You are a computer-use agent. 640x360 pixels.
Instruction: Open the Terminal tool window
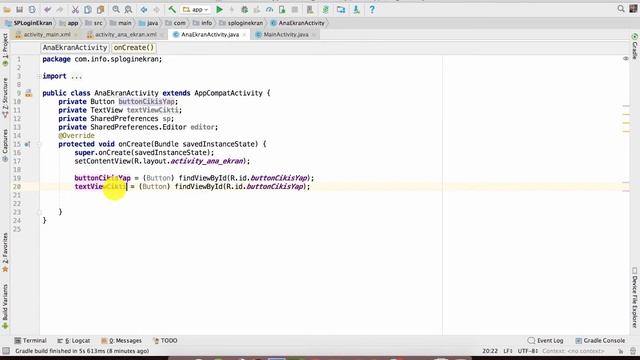pos(30,340)
